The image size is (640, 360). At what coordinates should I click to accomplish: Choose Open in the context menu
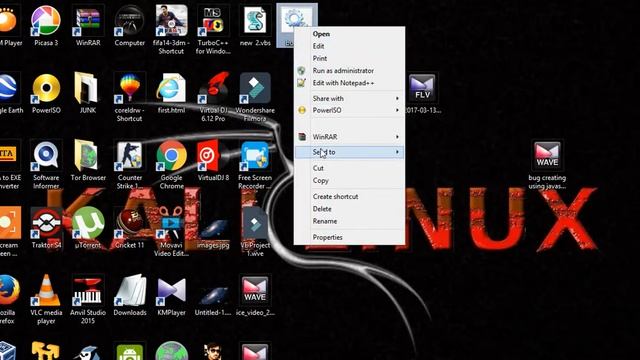point(349,34)
